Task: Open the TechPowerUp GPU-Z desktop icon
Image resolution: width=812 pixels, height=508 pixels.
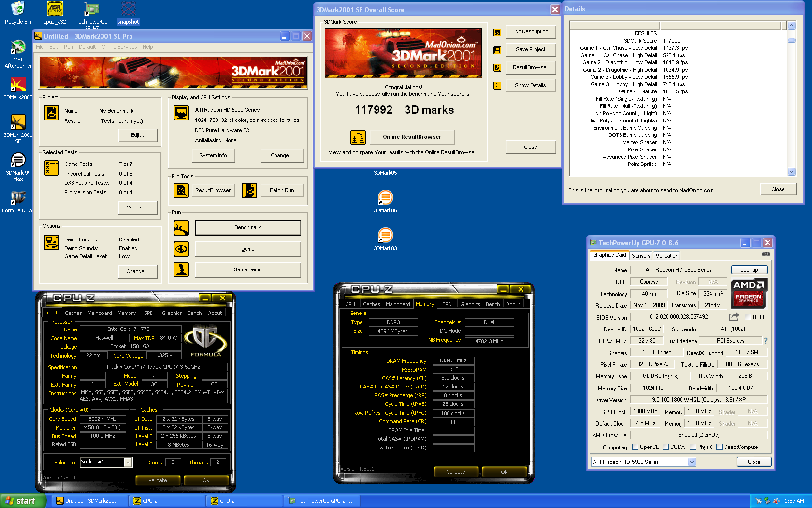Action: click(91, 15)
